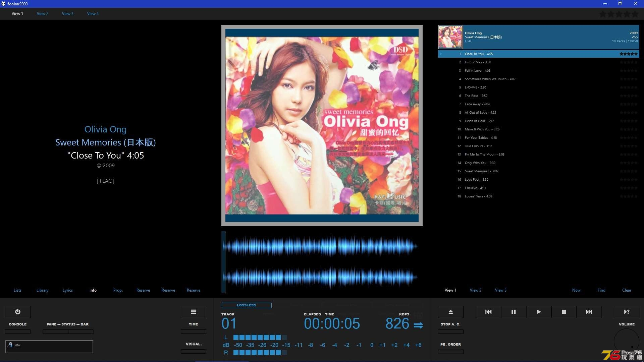Select track 'The Rose - 3:50'
Image resolution: width=644 pixels, height=362 pixels.
pos(538,96)
